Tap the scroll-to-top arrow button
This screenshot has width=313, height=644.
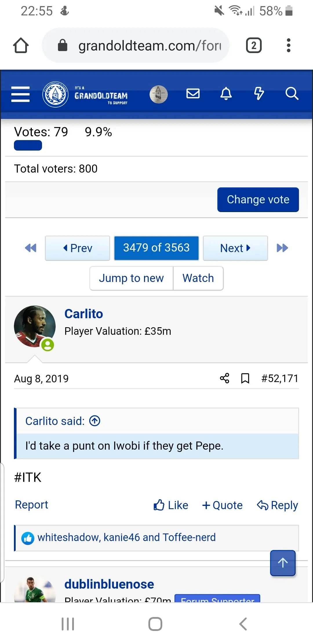click(283, 563)
